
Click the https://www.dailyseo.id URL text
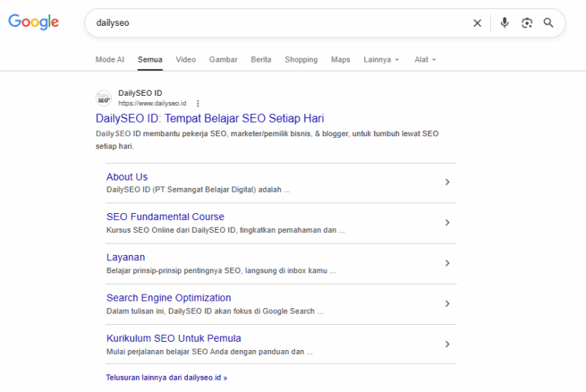point(152,104)
